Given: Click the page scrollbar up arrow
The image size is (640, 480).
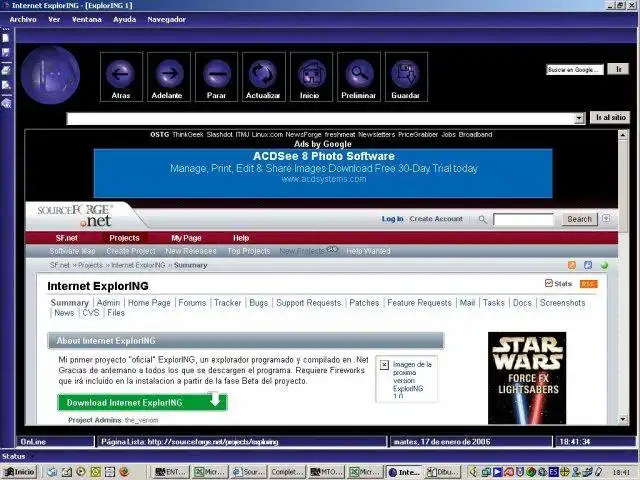Looking at the screenshot, I should coord(622,135).
